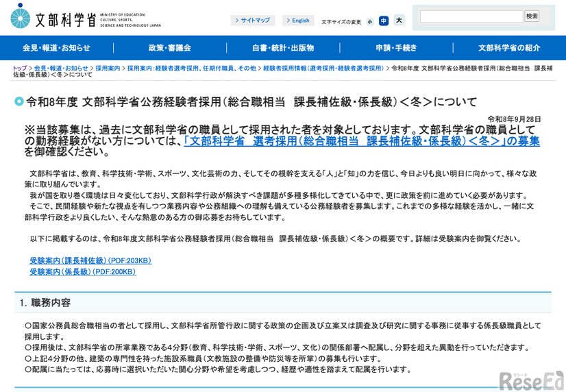
Task: Open 会見・報道・お知らせ menu
Action: (x=56, y=48)
